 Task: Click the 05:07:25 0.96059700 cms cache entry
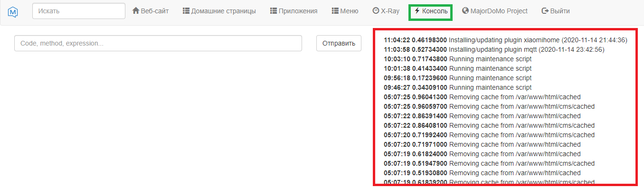489,106
